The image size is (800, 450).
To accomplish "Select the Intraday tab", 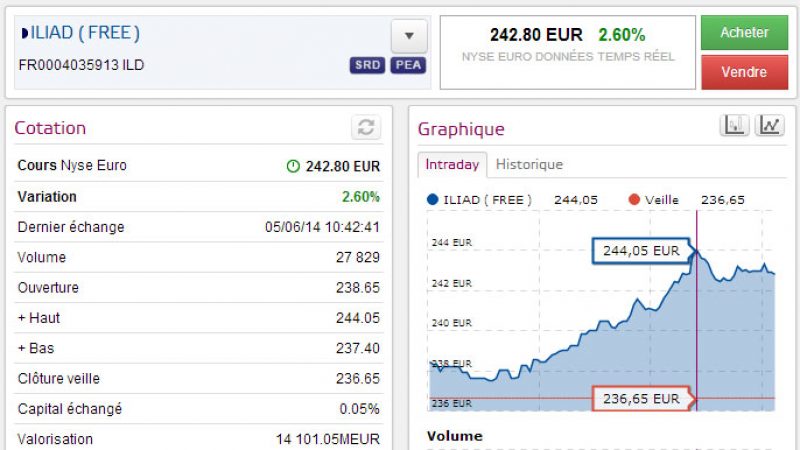I will click(452, 165).
